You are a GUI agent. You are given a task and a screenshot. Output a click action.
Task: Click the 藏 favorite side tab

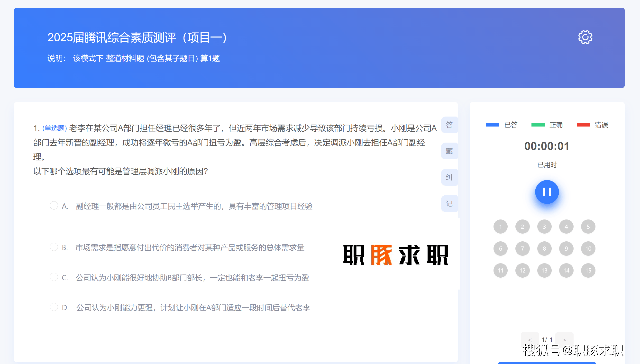pos(449,151)
